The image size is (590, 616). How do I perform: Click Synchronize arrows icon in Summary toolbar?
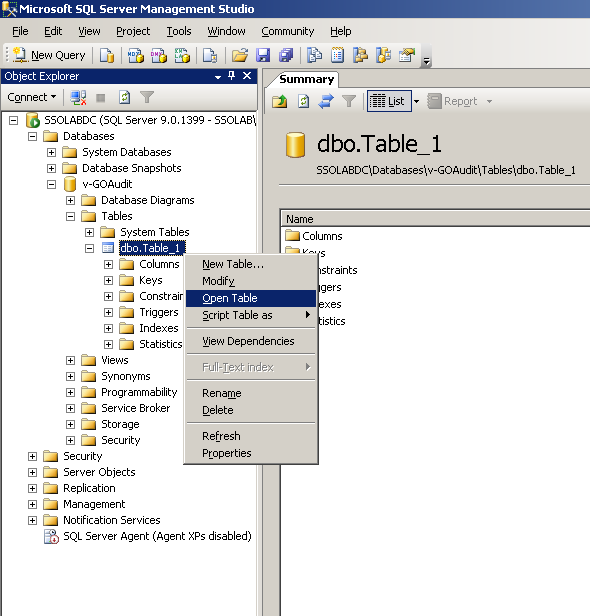tap(326, 101)
